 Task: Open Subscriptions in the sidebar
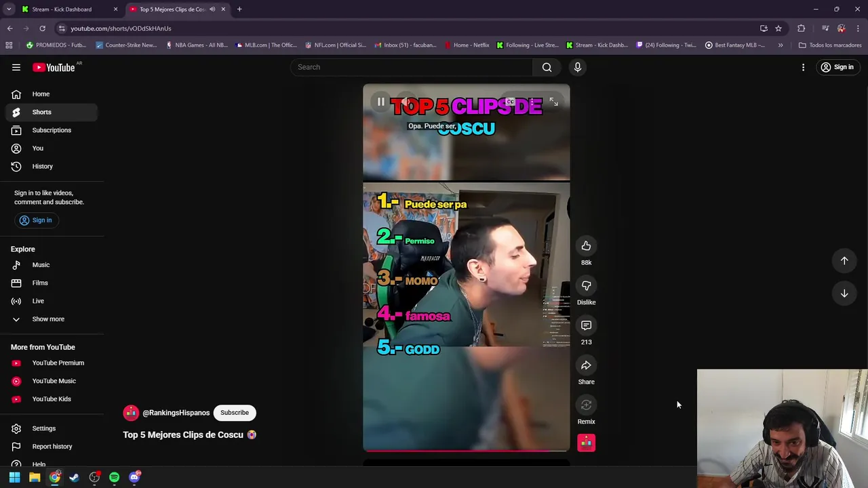(x=52, y=130)
